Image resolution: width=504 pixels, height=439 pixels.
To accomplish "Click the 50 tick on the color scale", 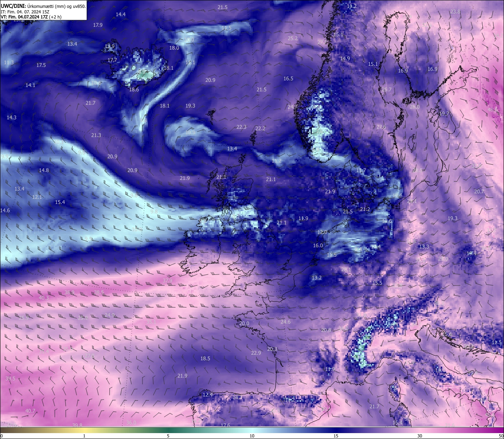I will click(501, 436).
